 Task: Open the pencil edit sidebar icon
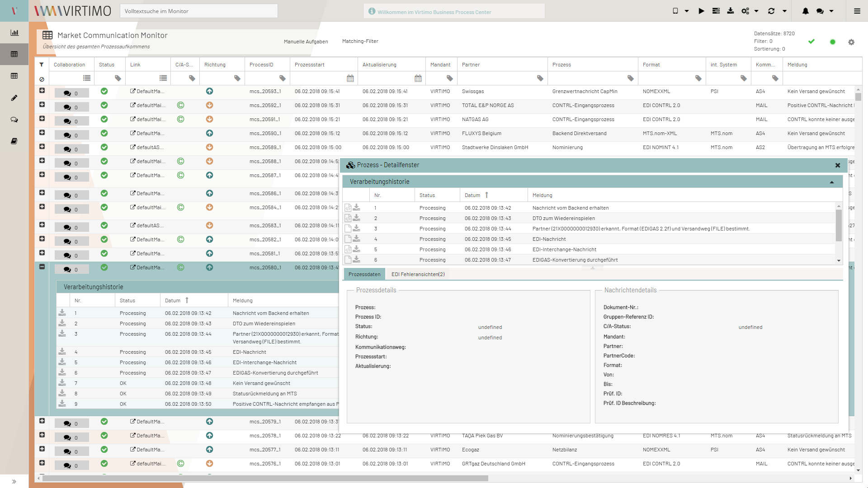14,98
